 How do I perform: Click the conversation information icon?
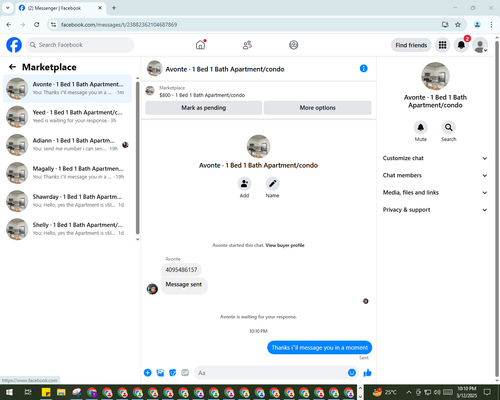coord(363,68)
